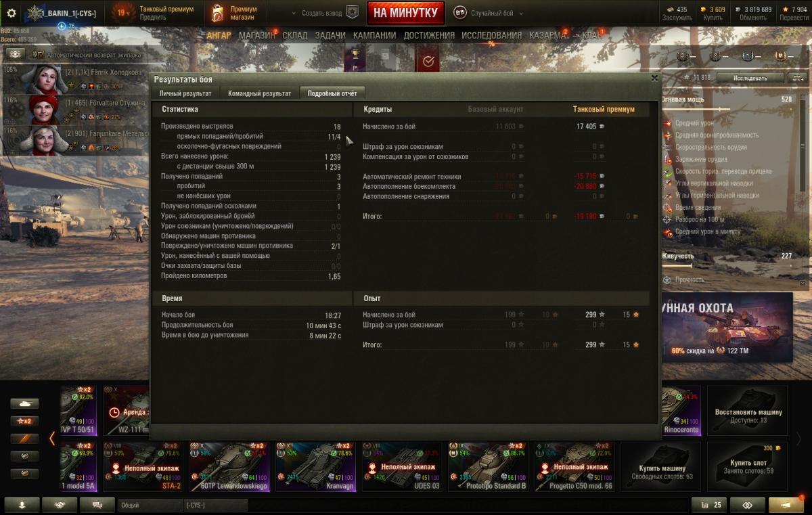Click the red battle start button

(x=406, y=13)
